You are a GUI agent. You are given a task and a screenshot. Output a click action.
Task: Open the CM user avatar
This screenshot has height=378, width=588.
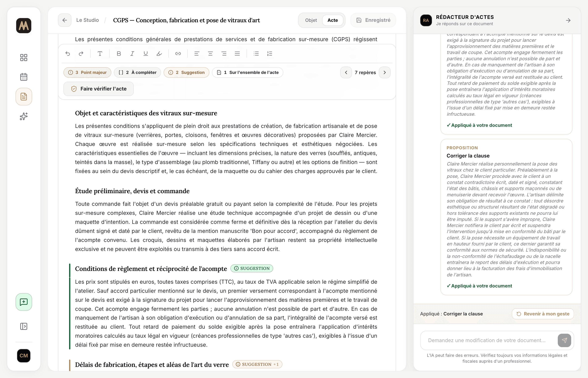tap(24, 356)
